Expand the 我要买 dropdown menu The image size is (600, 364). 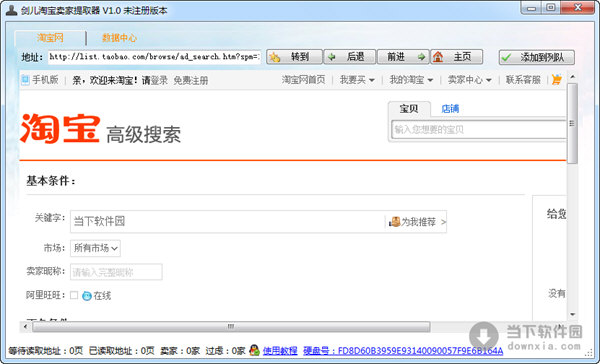(357, 80)
